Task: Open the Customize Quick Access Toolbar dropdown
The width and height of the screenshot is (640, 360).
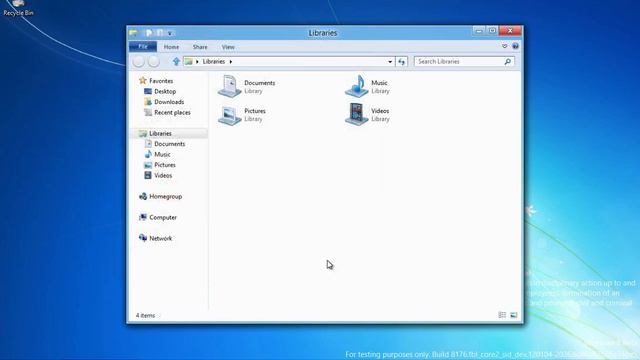Action: point(170,33)
